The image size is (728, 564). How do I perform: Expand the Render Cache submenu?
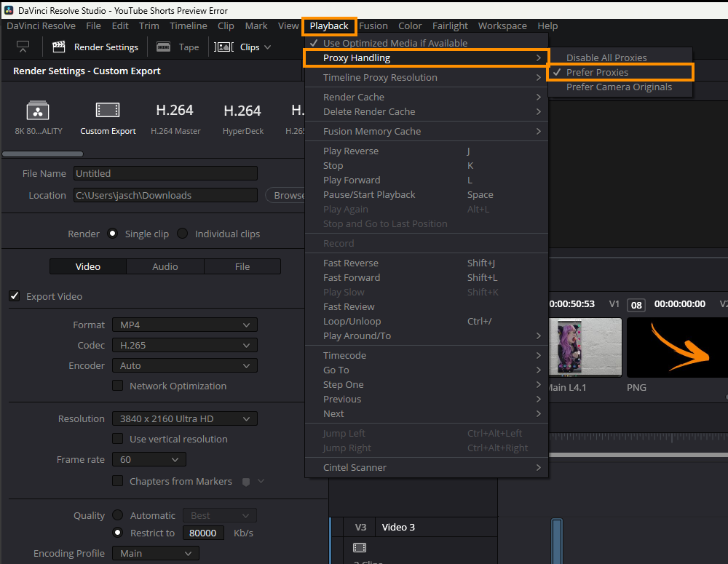426,97
